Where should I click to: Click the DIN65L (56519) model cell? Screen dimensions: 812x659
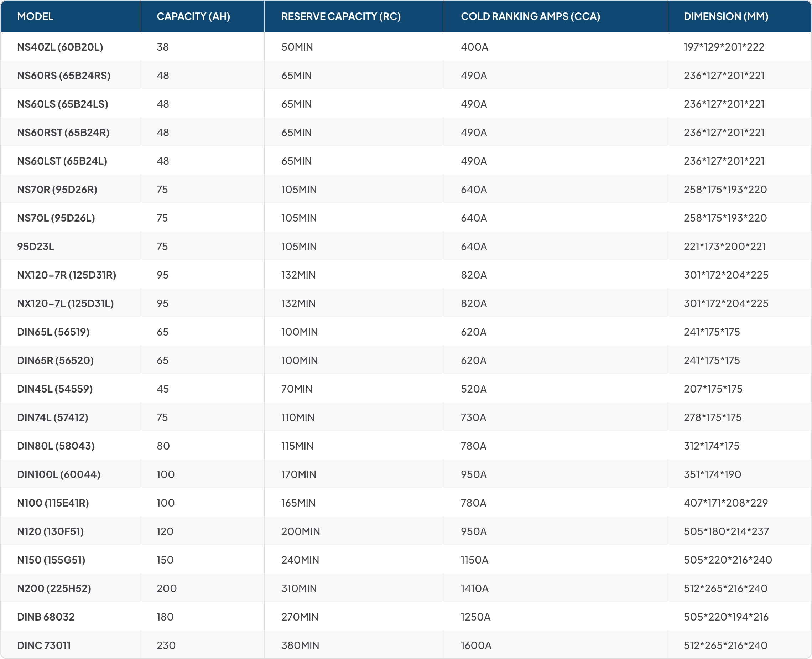click(53, 331)
